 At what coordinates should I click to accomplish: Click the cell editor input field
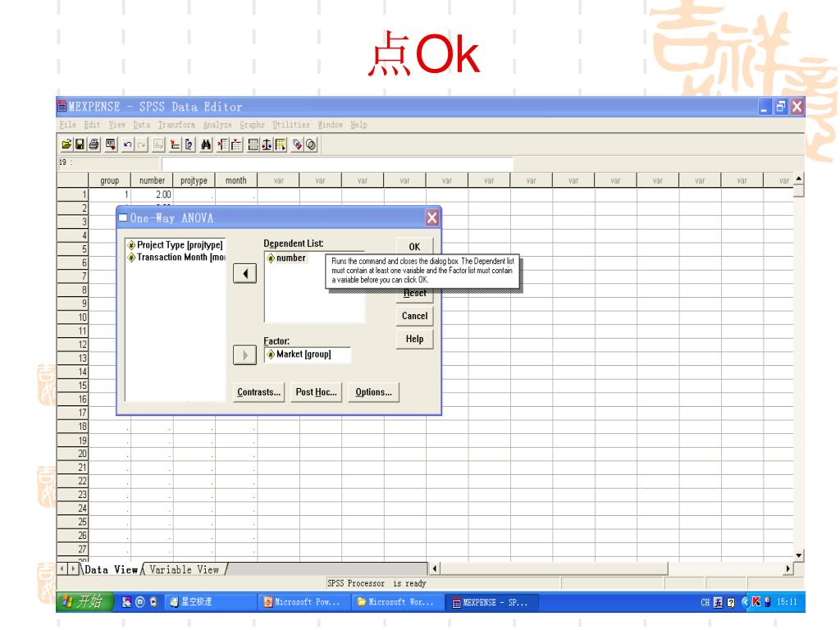point(337,163)
